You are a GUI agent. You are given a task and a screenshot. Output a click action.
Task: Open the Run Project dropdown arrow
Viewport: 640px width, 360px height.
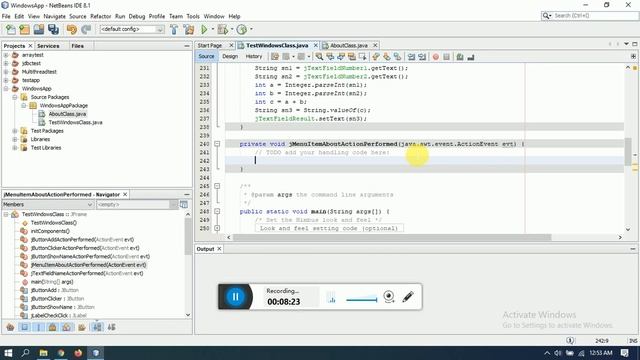click(x=212, y=29)
